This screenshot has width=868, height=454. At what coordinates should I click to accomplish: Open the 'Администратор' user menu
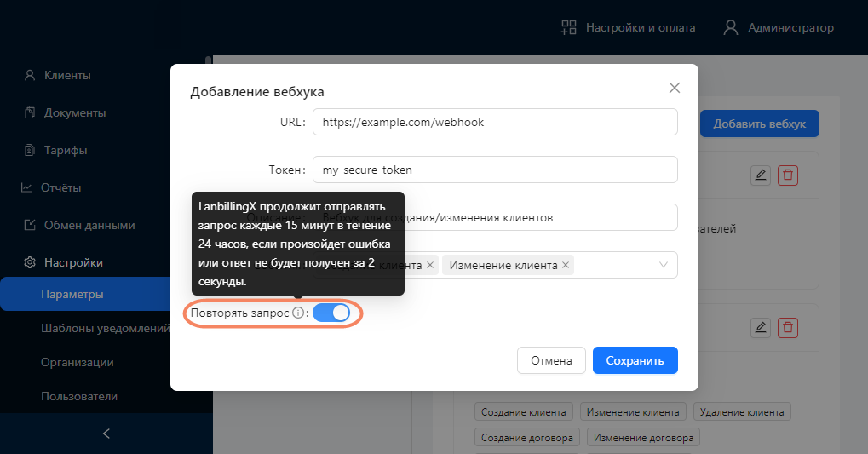[x=790, y=27]
